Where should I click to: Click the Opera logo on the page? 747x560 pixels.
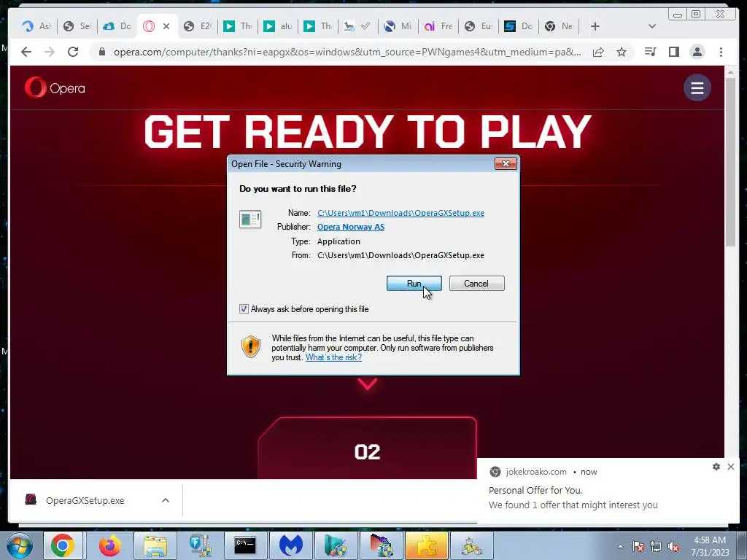point(55,88)
